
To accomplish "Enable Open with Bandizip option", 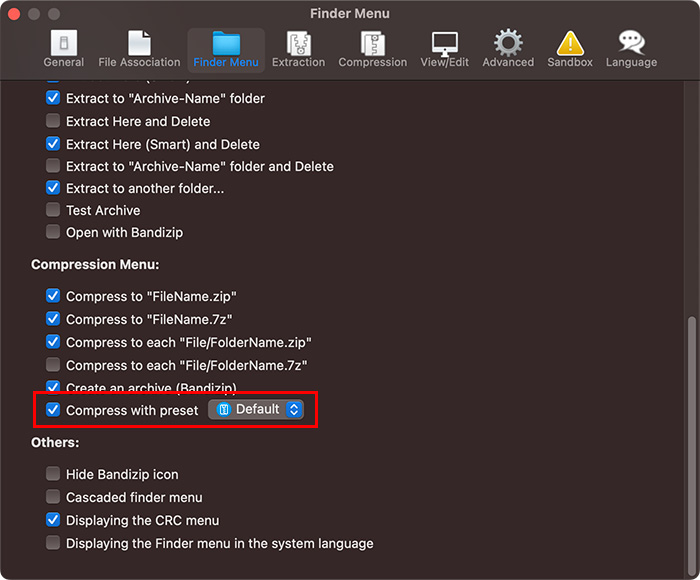I will click(x=54, y=233).
